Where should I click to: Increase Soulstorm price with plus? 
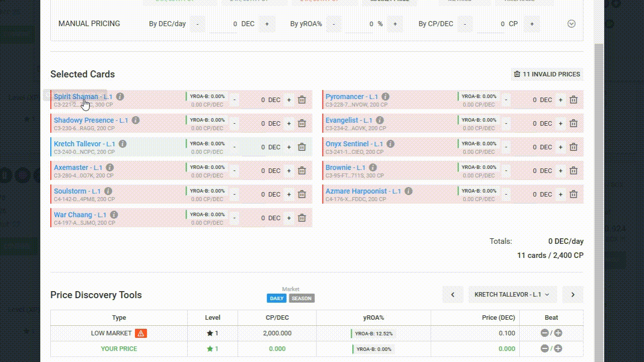[x=289, y=194]
